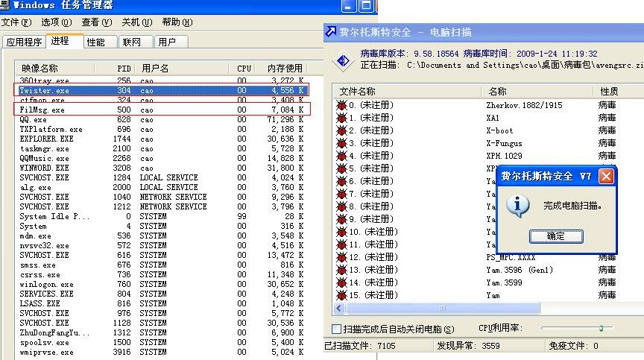Adjust the CPU利用率 slider handle
Screen dimensions: 644x360
pos(601,328)
